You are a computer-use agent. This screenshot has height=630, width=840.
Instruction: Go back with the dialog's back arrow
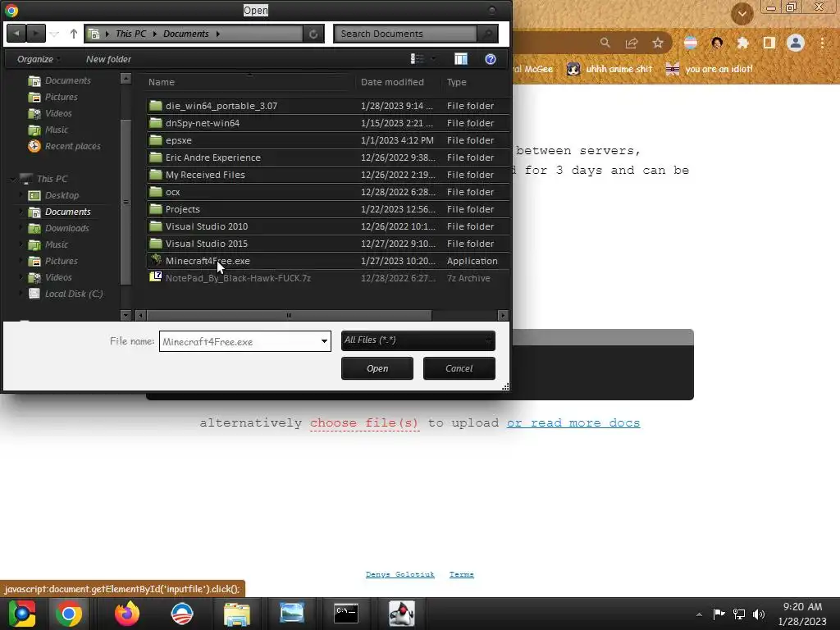click(16, 33)
